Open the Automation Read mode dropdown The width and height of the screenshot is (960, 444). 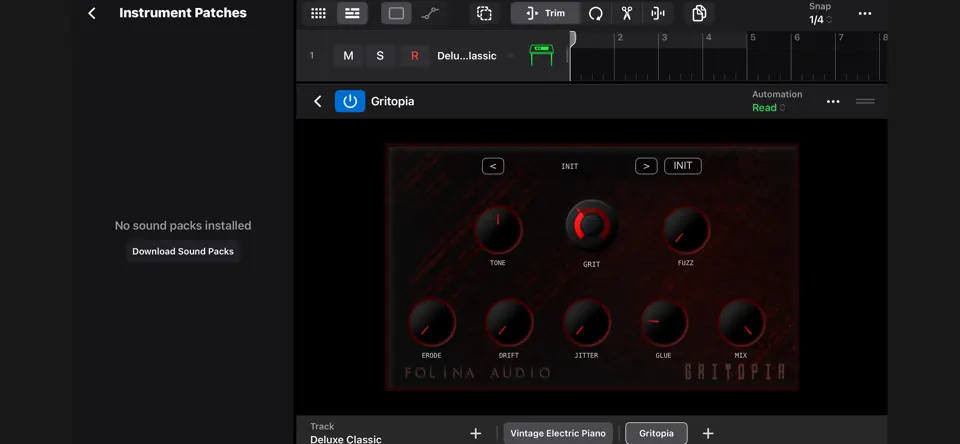coord(768,108)
